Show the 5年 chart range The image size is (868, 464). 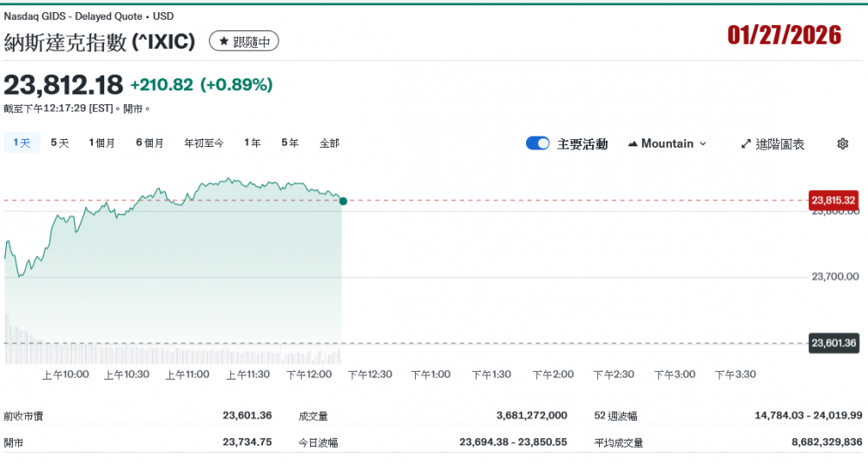(x=290, y=143)
